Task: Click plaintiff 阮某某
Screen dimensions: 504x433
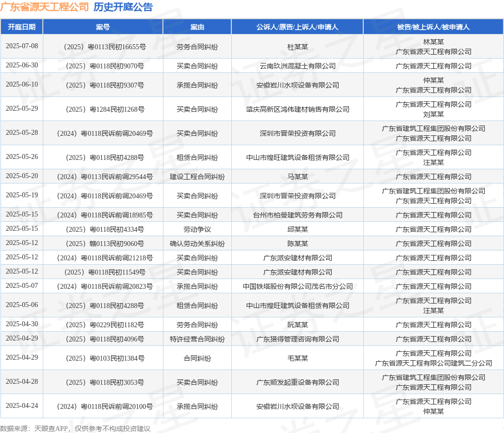Action: (x=298, y=325)
